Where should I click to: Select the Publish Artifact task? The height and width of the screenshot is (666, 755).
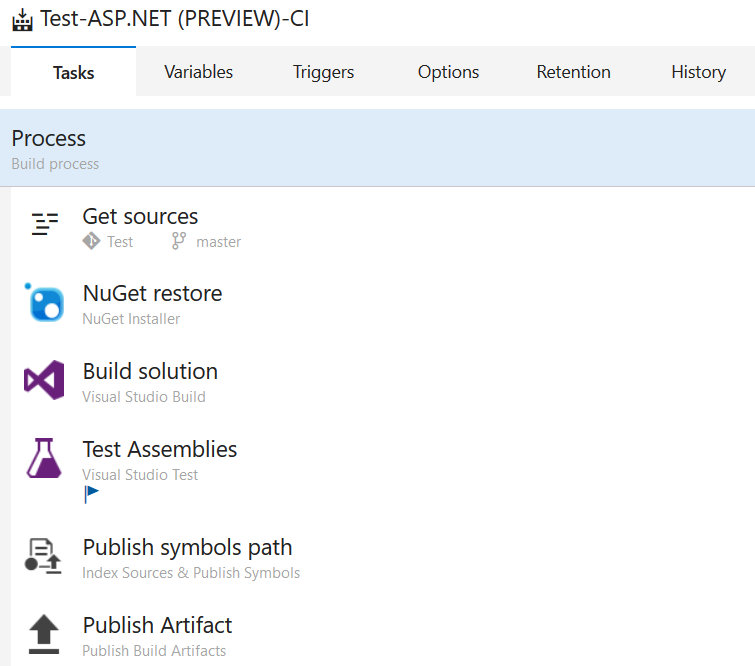(383, 636)
